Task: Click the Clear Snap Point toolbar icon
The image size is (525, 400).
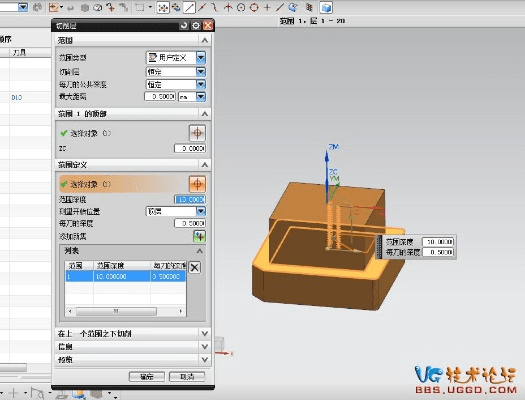Action: pyautogui.click(x=176, y=8)
